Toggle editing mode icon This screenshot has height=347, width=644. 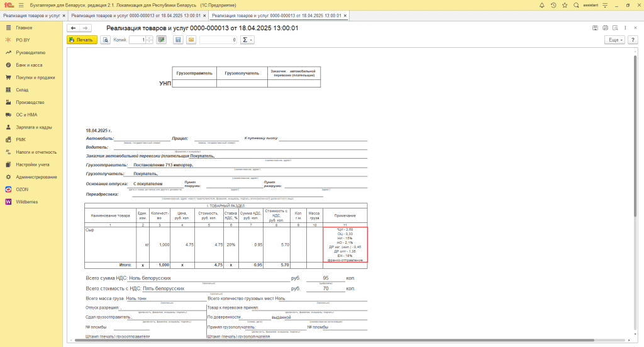point(162,40)
